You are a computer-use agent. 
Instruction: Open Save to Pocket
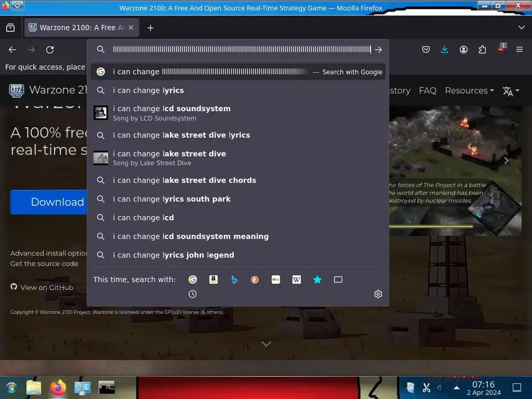[x=426, y=50]
